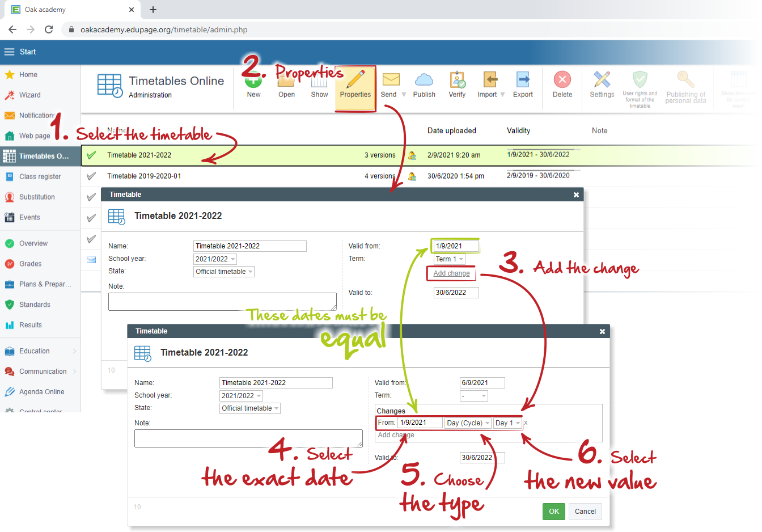The height and width of the screenshot is (532, 762).
Task: Click the browser address bar
Action: pyautogui.click(x=408, y=29)
